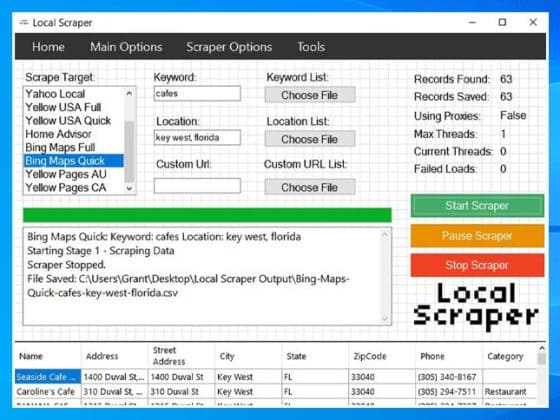
Task: Sort by Name column header
Action: point(48,356)
